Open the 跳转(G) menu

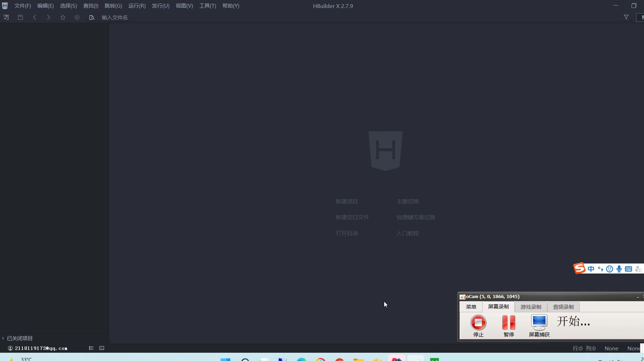[113, 6]
